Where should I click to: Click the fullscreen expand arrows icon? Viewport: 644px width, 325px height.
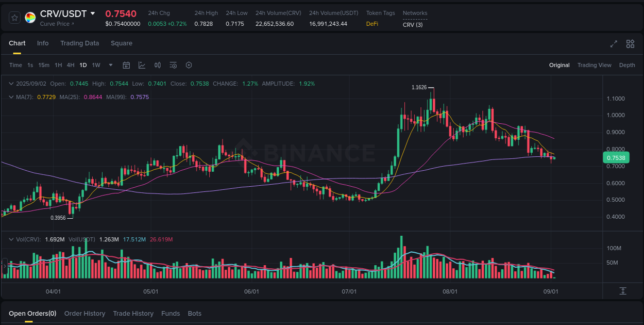pos(613,44)
